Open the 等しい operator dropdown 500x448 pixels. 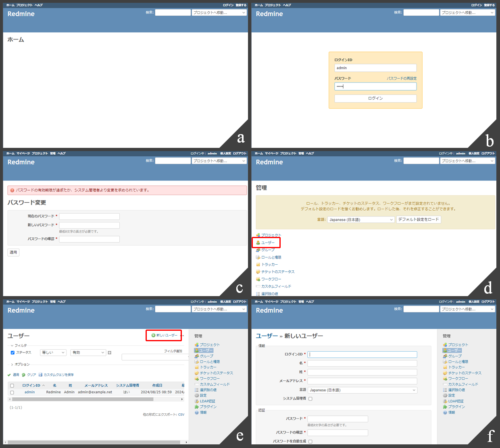coord(53,353)
